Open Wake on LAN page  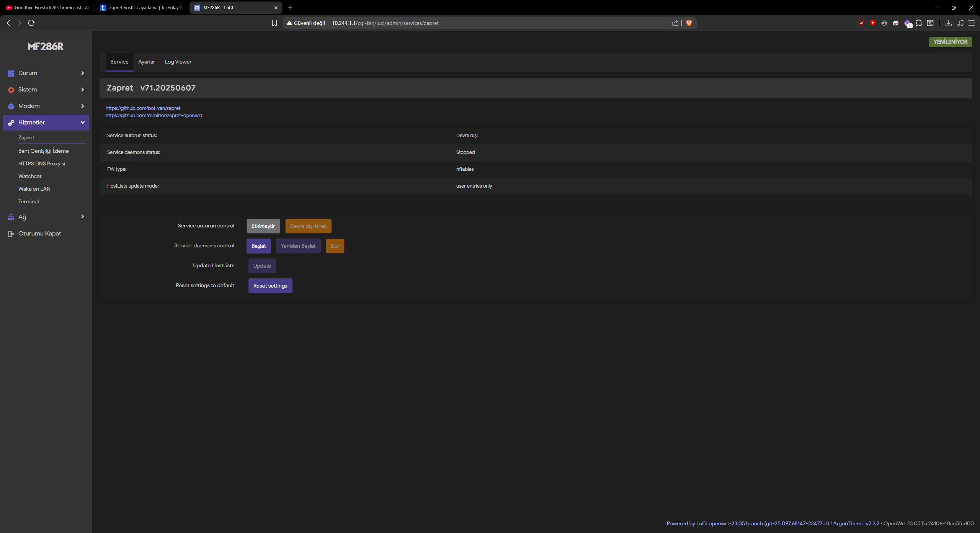[34, 189]
